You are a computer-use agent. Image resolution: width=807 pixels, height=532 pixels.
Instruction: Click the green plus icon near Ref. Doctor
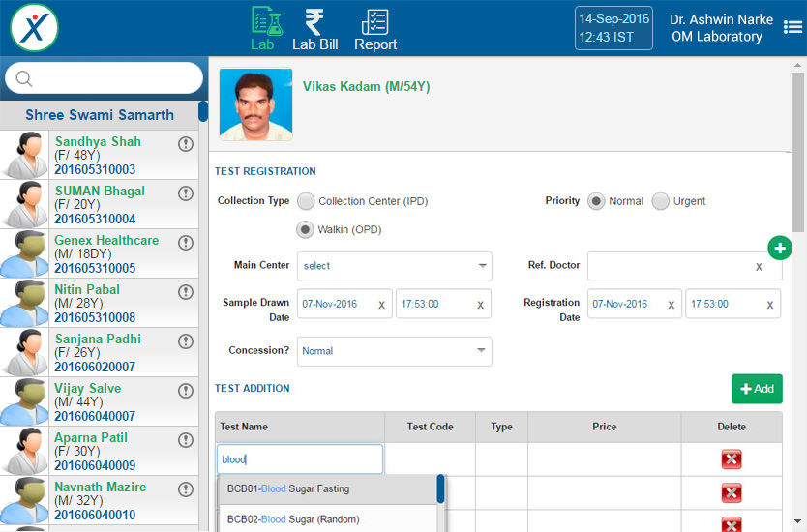coord(780,248)
